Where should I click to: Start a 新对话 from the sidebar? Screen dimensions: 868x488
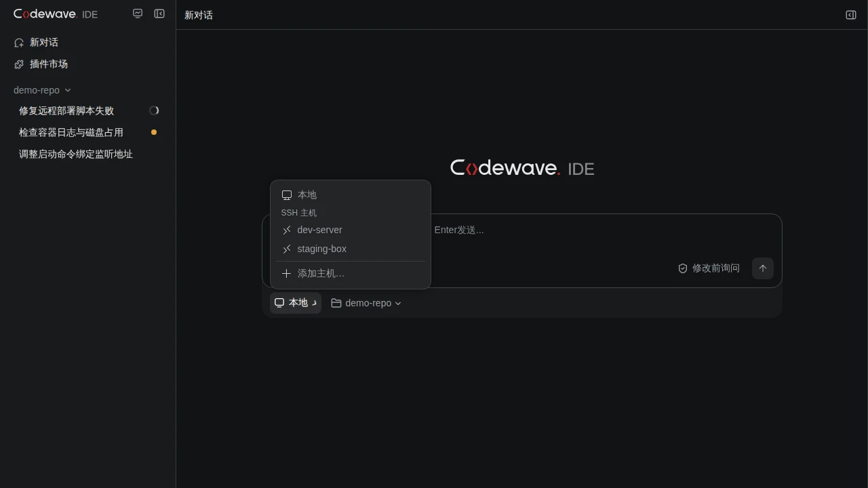87,42
